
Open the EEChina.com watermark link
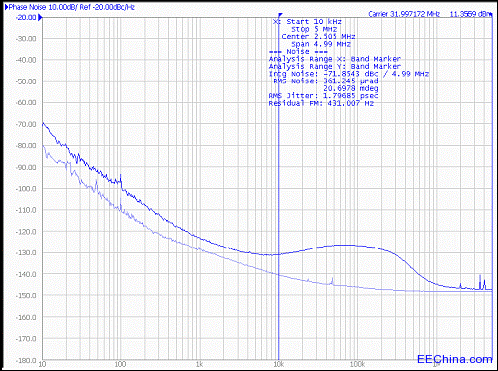click(x=455, y=359)
